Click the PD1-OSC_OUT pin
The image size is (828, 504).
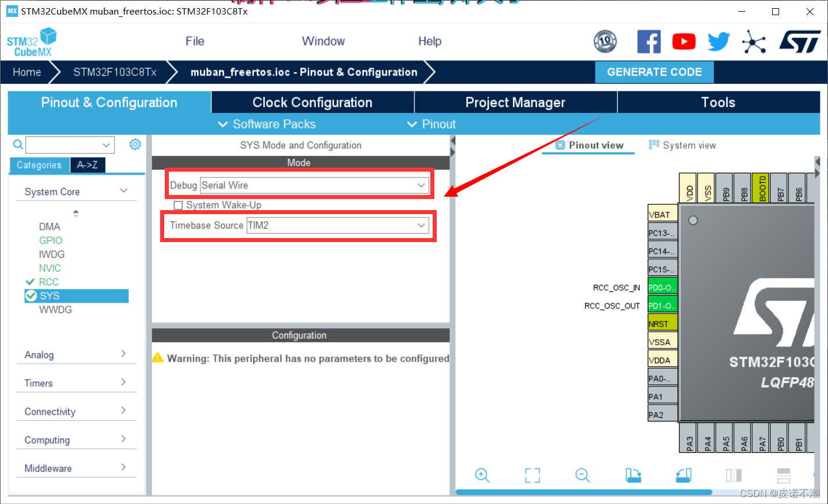[x=663, y=305]
